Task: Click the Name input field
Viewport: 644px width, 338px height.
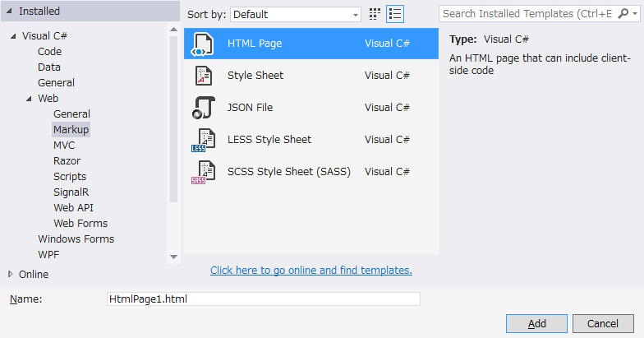Action: point(263,299)
